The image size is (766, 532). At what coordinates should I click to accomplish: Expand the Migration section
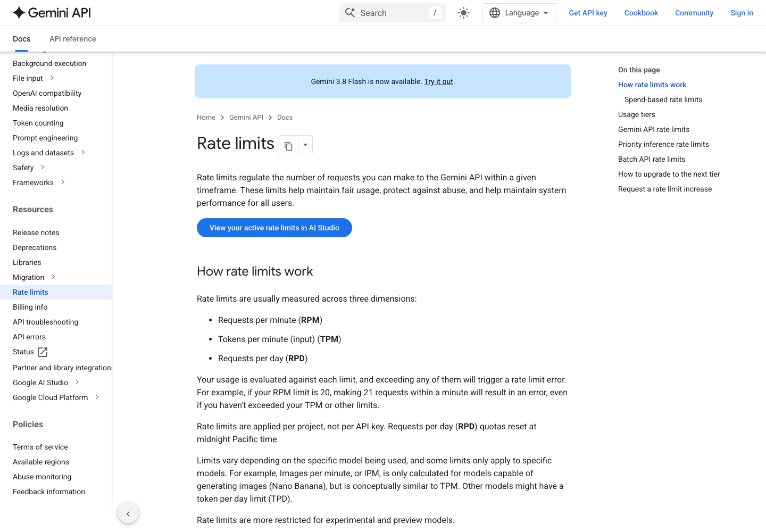[53, 277]
